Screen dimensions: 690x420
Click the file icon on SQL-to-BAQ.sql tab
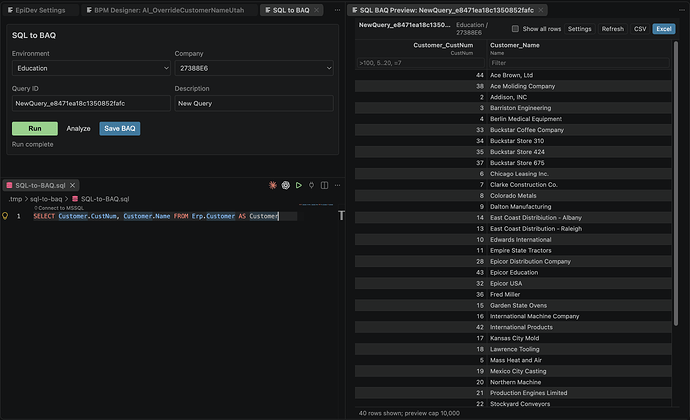[x=9, y=185]
